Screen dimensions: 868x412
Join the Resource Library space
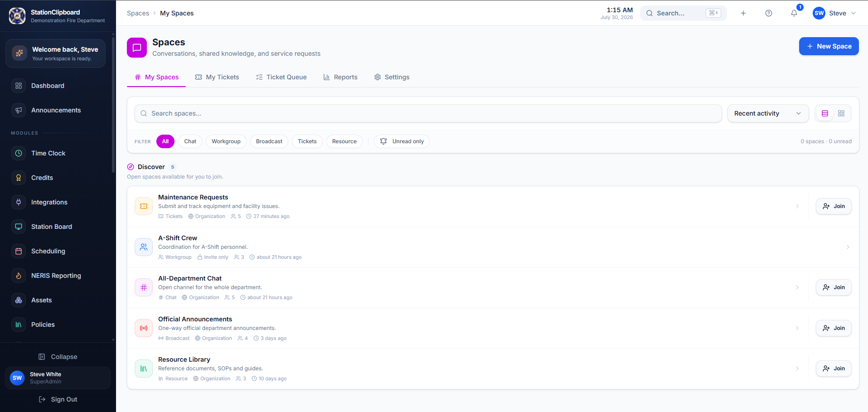834,368
